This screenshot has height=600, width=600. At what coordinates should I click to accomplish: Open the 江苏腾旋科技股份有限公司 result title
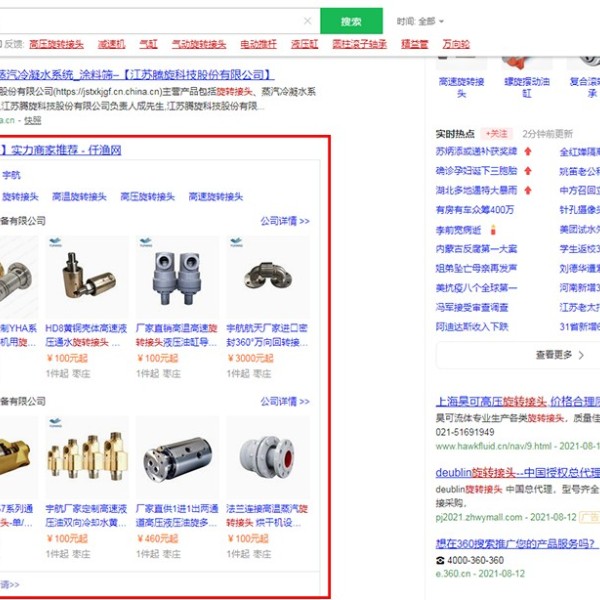pos(137,74)
